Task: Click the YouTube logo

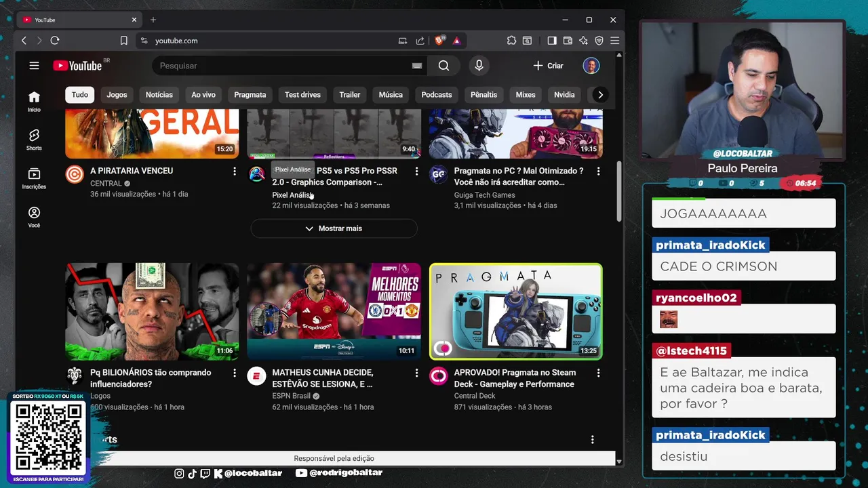Action: point(77,66)
